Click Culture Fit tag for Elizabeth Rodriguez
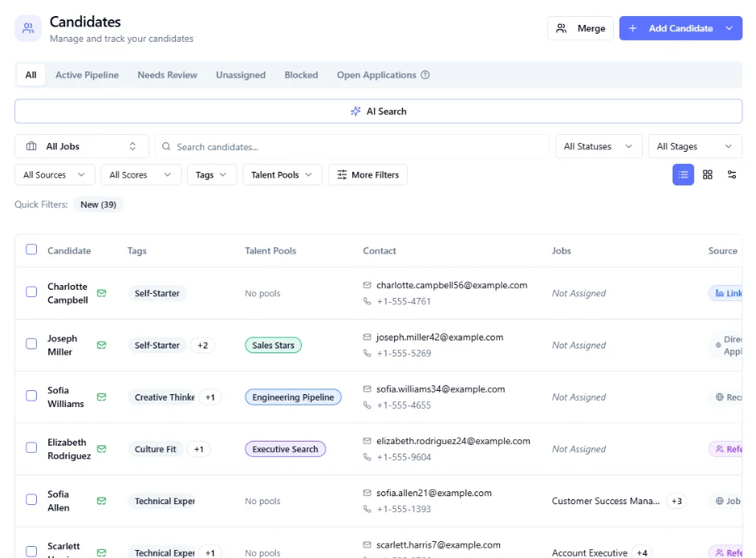The image size is (756, 558). click(x=155, y=449)
